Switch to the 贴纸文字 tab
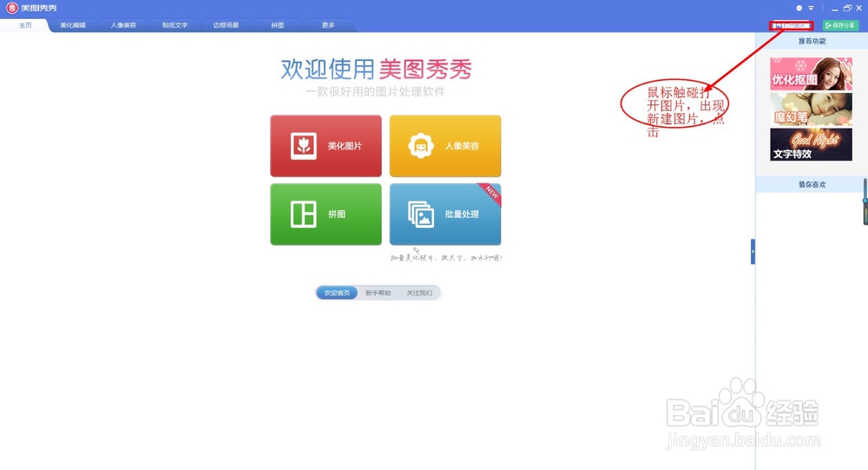This screenshot has width=868, height=470. [x=174, y=25]
